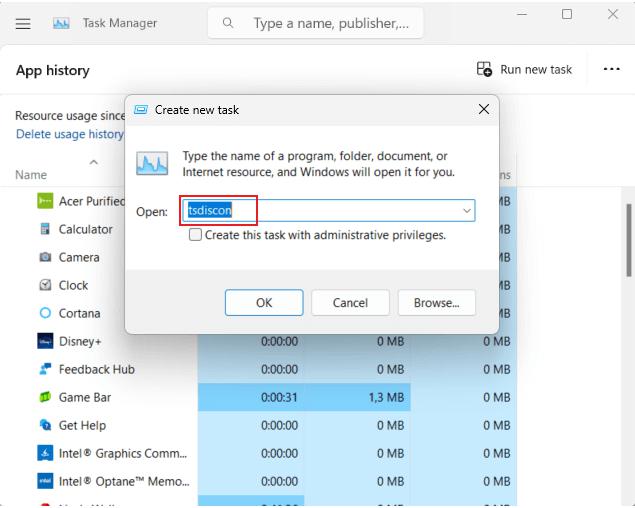Select the Cortana row name
Image resolution: width=635 pixels, height=508 pixels.
point(79,313)
